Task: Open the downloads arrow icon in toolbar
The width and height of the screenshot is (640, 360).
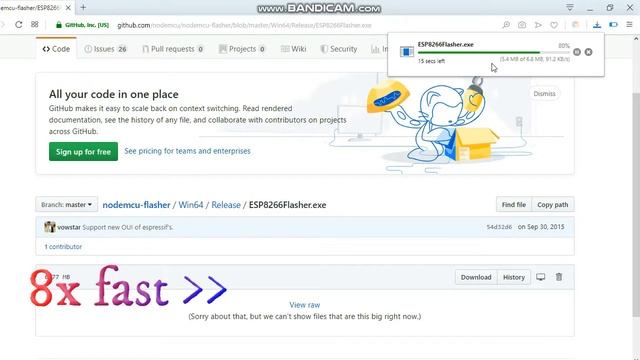Action: (597, 25)
